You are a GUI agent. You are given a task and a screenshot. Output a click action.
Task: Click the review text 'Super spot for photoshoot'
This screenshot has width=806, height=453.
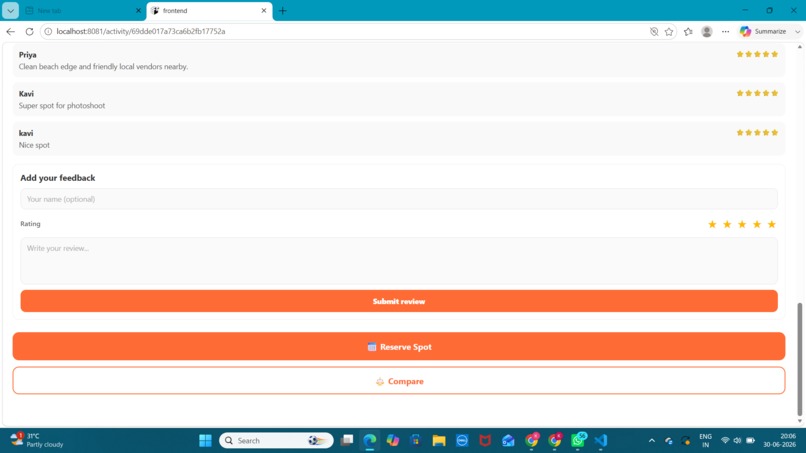click(x=62, y=105)
